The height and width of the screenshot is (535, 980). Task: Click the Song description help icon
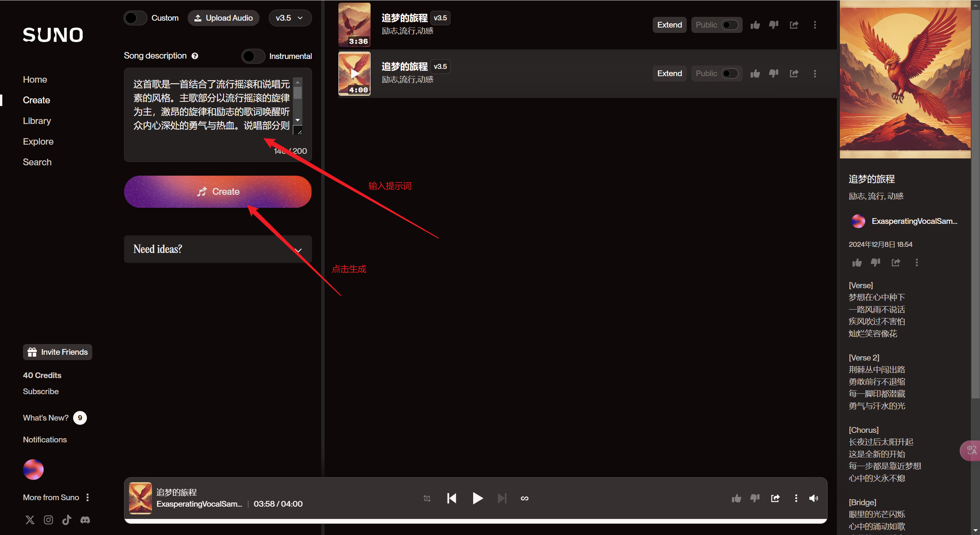pos(195,56)
